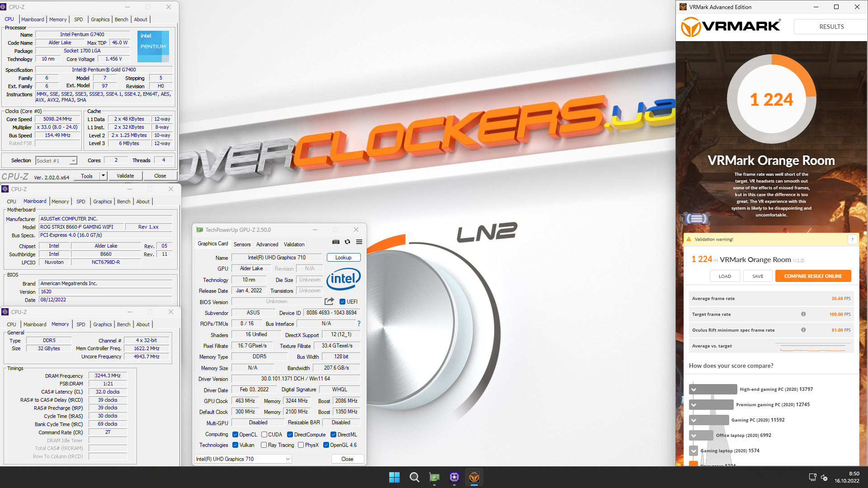Screen dimensions: 868x488
Task: Click the GPU-Z taskbar icon
Action: click(434, 477)
